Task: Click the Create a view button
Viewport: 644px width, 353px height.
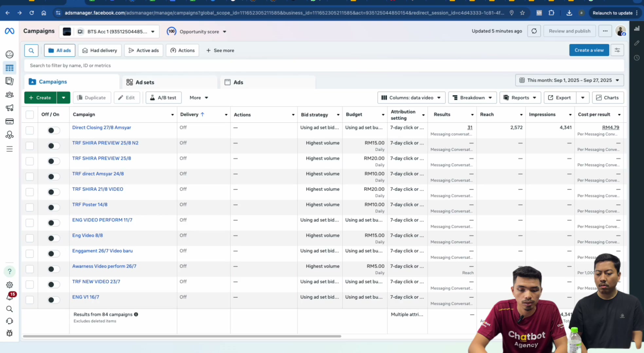Action: pyautogui.click(x=589, y=50)
